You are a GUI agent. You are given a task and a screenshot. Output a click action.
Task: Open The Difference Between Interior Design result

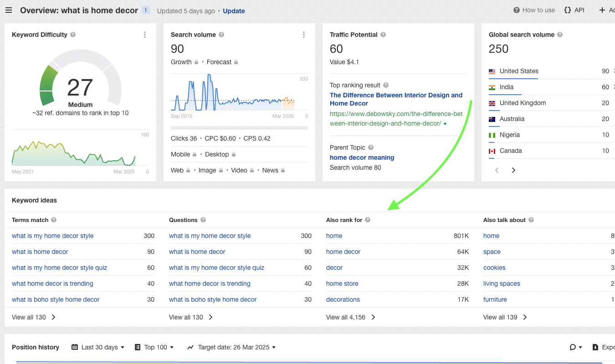tap(396, 99)
